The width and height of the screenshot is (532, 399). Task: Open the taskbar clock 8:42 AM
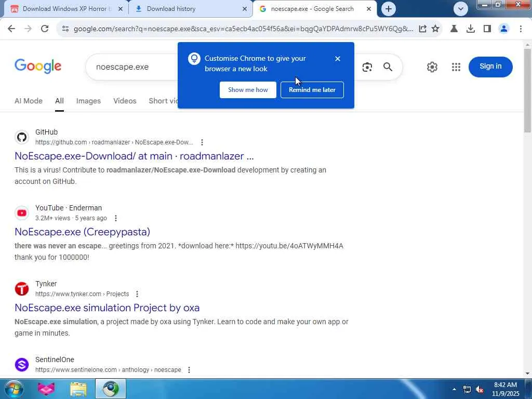click(506, 389)
